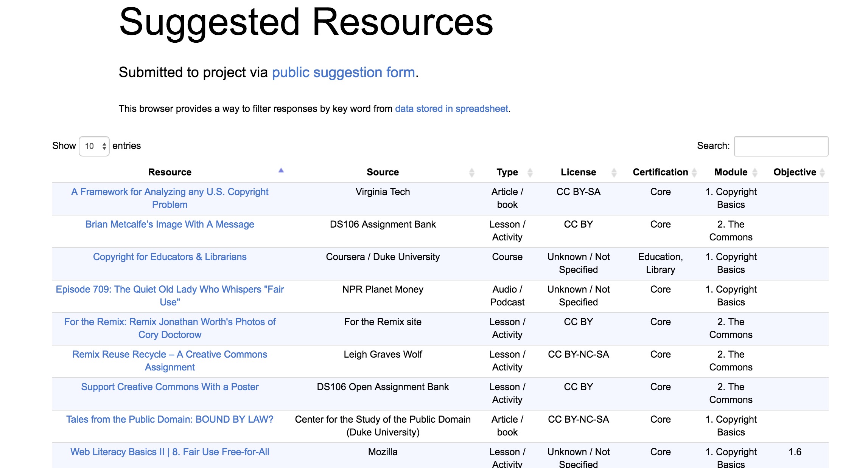
Task: Open the Show entries count dropdown
Action: (94, 146)
